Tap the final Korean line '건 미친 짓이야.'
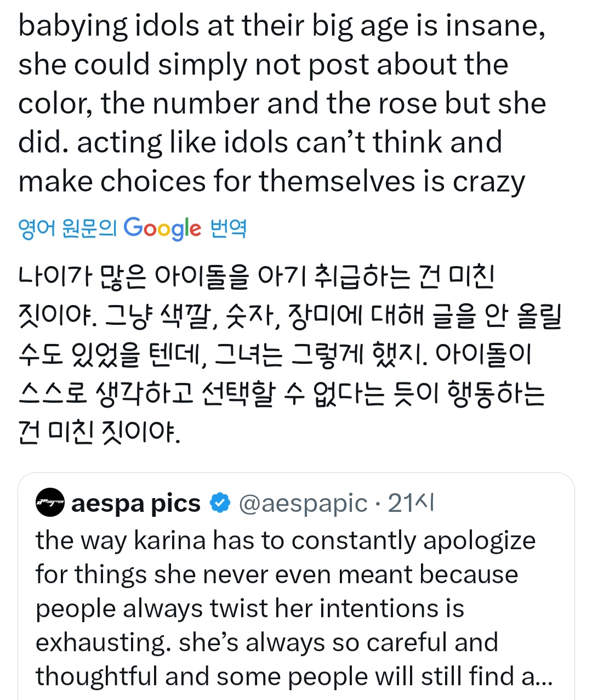 [99, 432]
